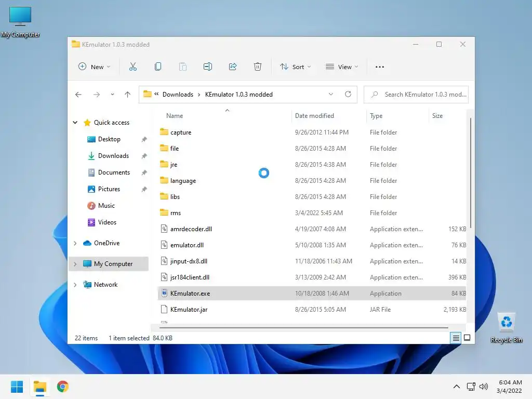Expand the address bar history dropdown

pos(331,95)
